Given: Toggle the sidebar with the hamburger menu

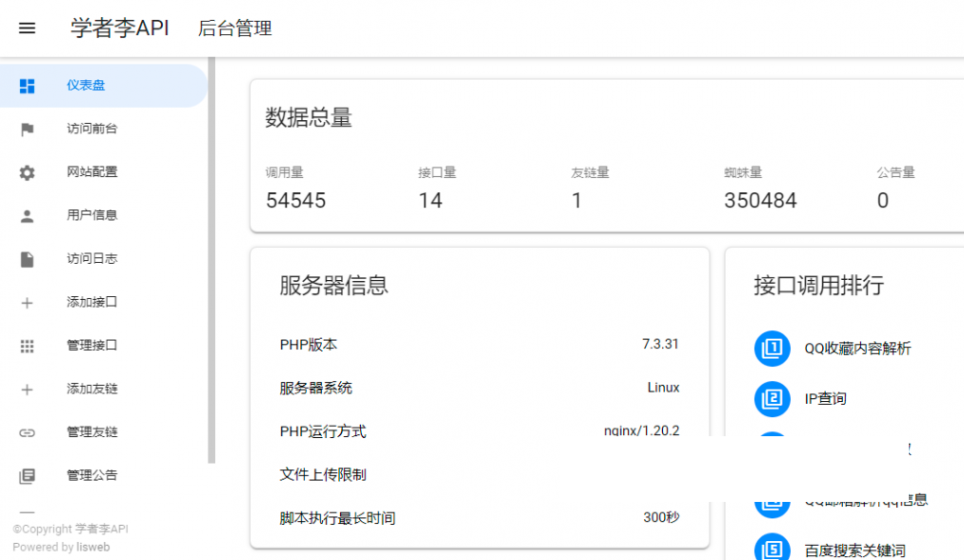Looking at the screenshot, I should click(x=27, y=28).
